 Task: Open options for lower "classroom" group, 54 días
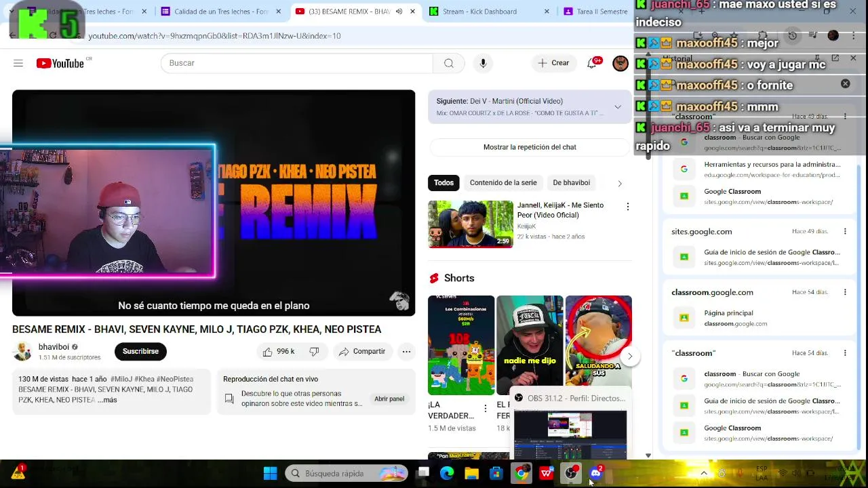[845, 353]
